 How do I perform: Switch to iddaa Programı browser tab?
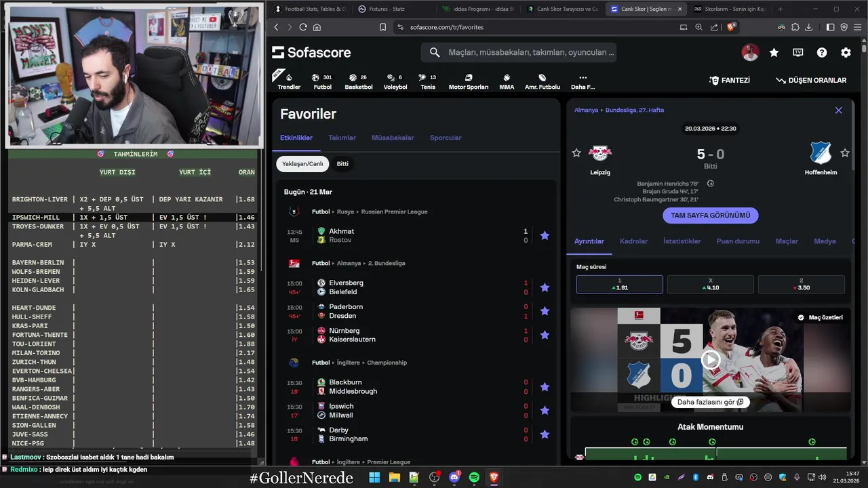479,9
